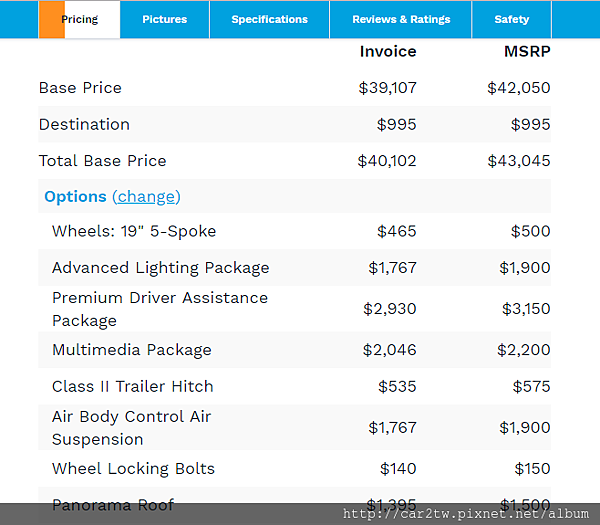Click the Options section heading
Screen dimensions: 600x525
(75, 196)
